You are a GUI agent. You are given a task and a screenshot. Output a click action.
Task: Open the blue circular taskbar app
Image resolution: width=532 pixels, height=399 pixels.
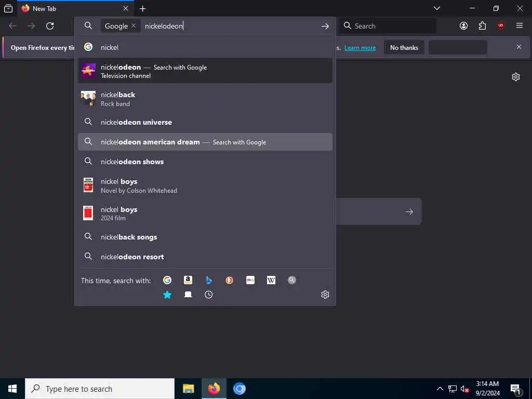239,389
